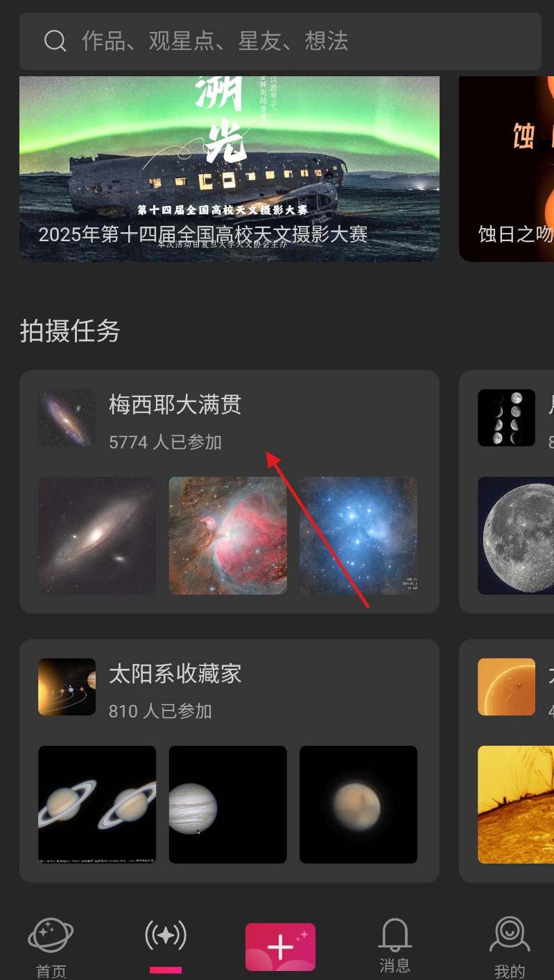This screenshot has width=554, height=980.
Task: View the full moon photo thumbnail
Action: pos(516,536)
